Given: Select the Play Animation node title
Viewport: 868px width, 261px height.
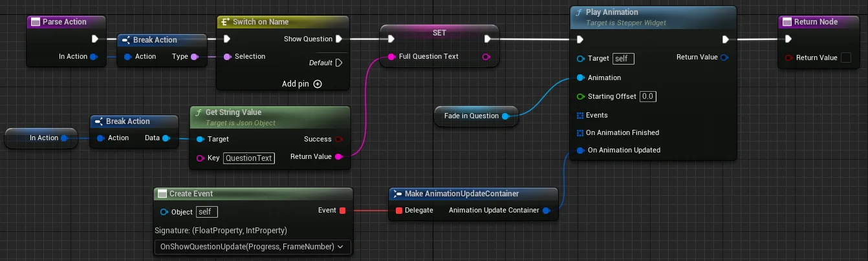Looking at the screenshot, I should coord(612,12).
